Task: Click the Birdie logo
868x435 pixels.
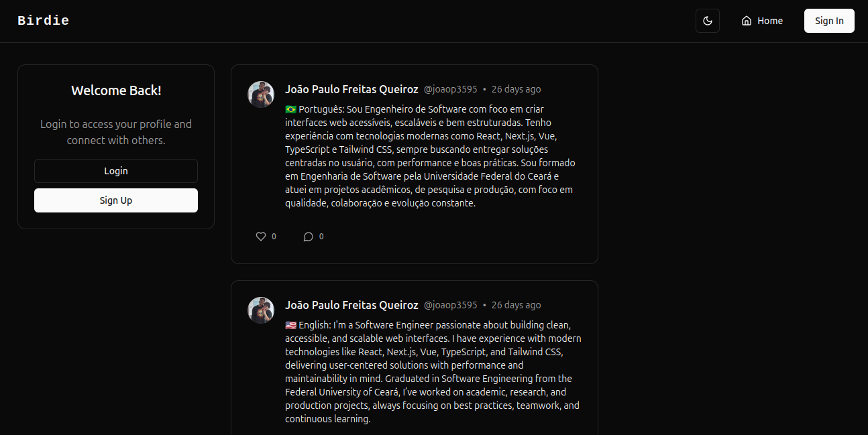Action: pyautogui.click(x=44, y=21)
